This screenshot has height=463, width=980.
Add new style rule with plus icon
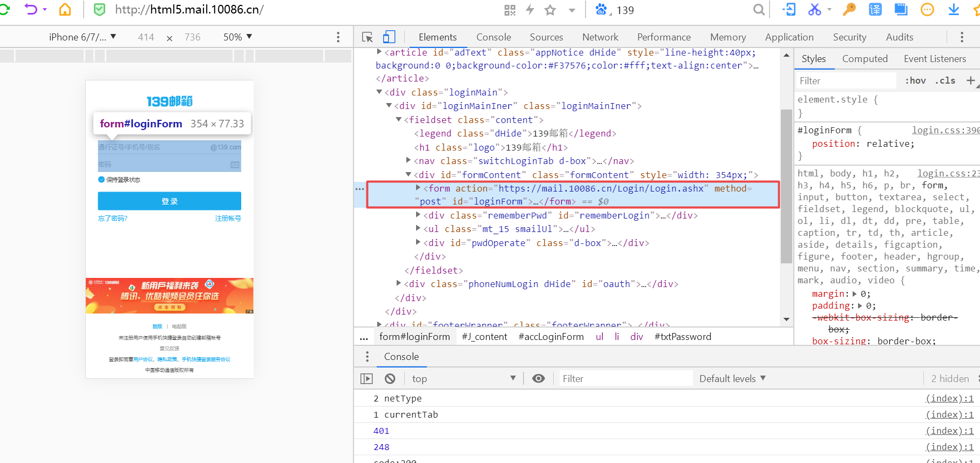(x=970, y=80)
